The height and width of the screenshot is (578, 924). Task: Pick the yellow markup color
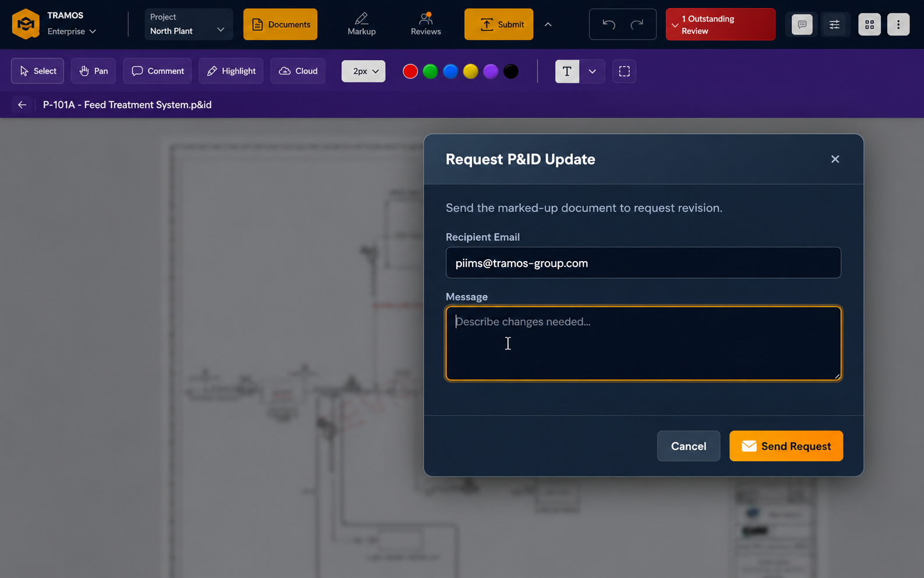(x=471, y=71)
